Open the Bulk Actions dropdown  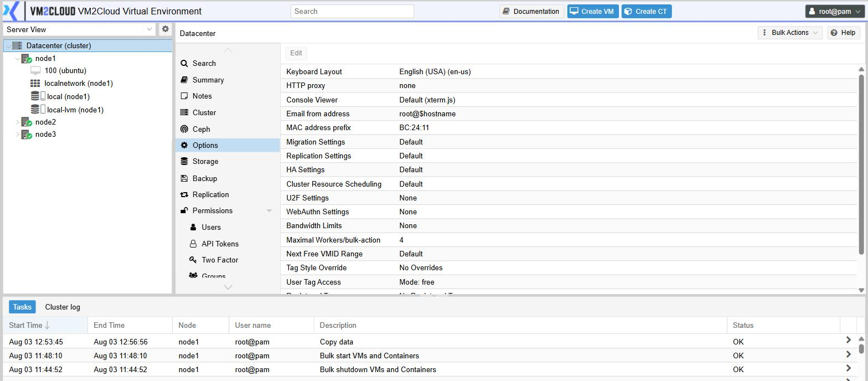(x=790, y=33)
